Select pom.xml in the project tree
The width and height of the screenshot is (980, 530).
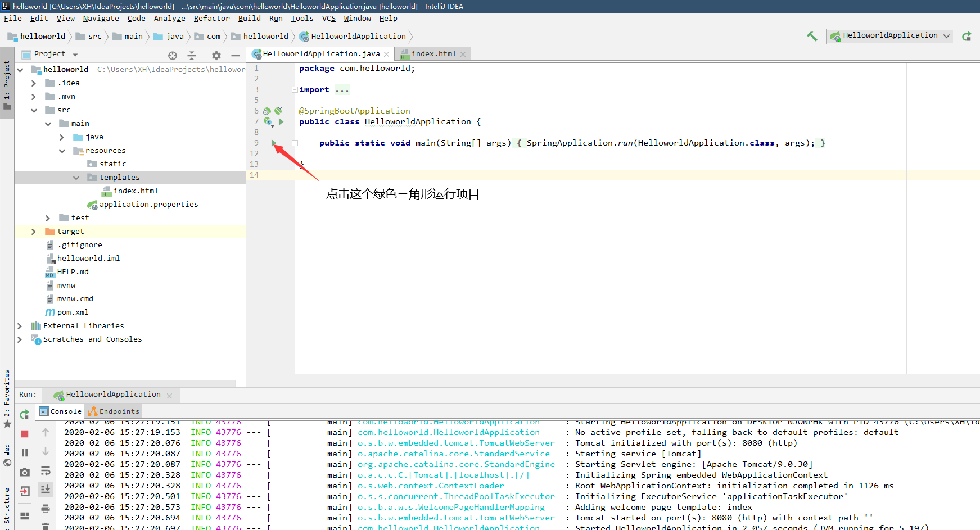click(73, 312)
